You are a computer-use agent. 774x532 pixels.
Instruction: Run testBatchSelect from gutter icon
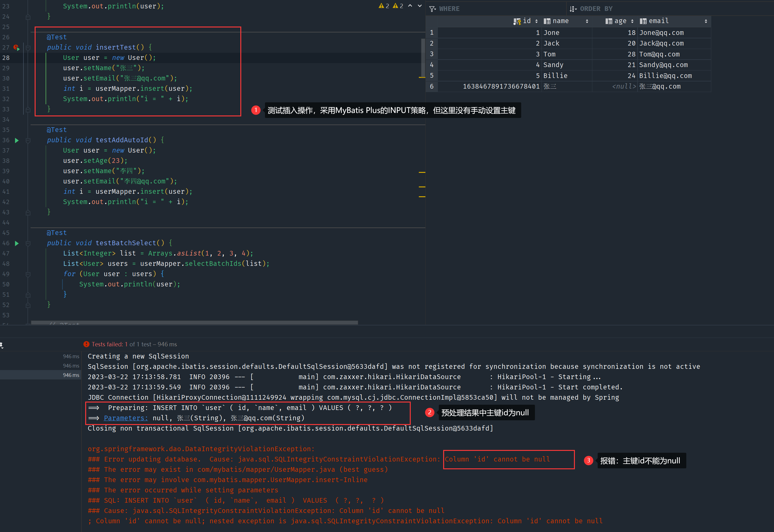pos(17,243)
